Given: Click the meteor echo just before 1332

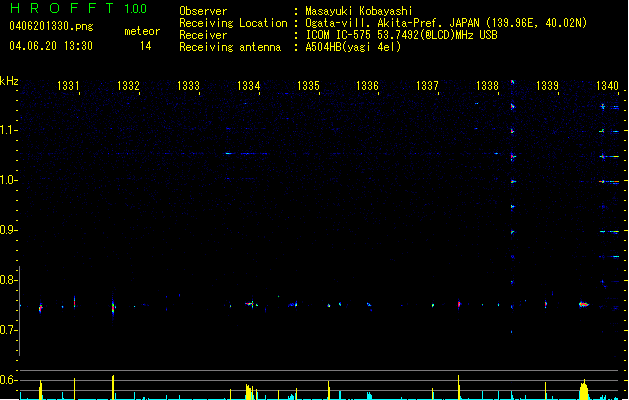Looking at the screenshot, I should click(x=113, y=308).
